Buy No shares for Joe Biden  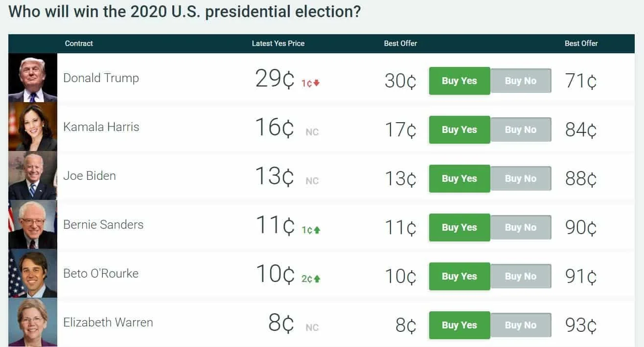(x=521, y=178)
